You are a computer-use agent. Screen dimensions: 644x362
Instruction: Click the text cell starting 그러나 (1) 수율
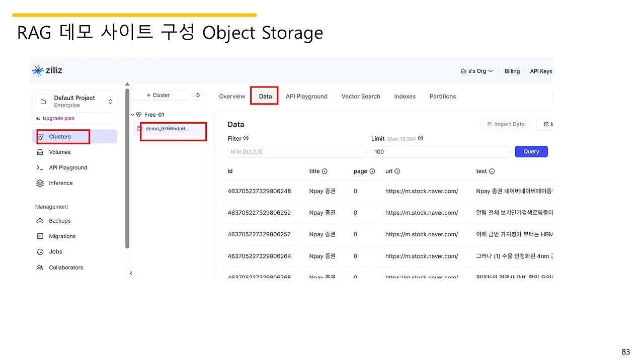(x=514, y=256)
